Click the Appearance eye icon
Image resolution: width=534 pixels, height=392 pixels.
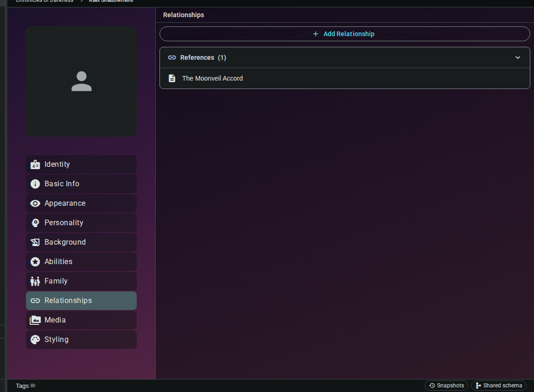tap(35, 203)
